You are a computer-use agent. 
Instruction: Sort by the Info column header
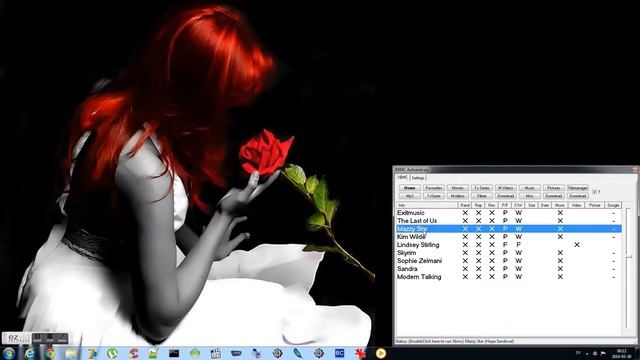427,205
